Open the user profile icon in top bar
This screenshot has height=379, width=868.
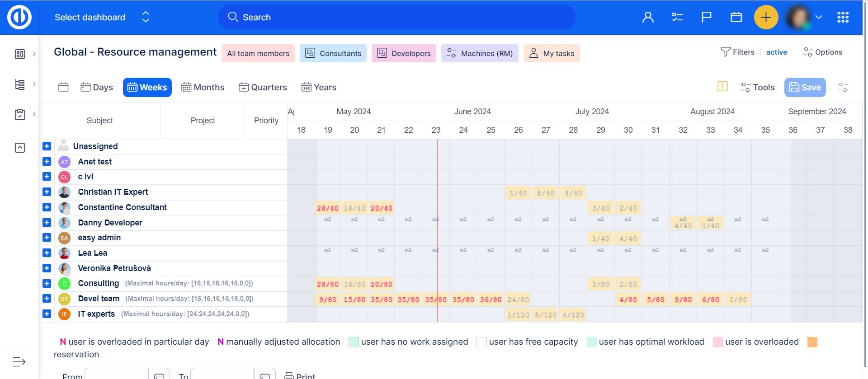pyautogui.click(x=648, y=18)
